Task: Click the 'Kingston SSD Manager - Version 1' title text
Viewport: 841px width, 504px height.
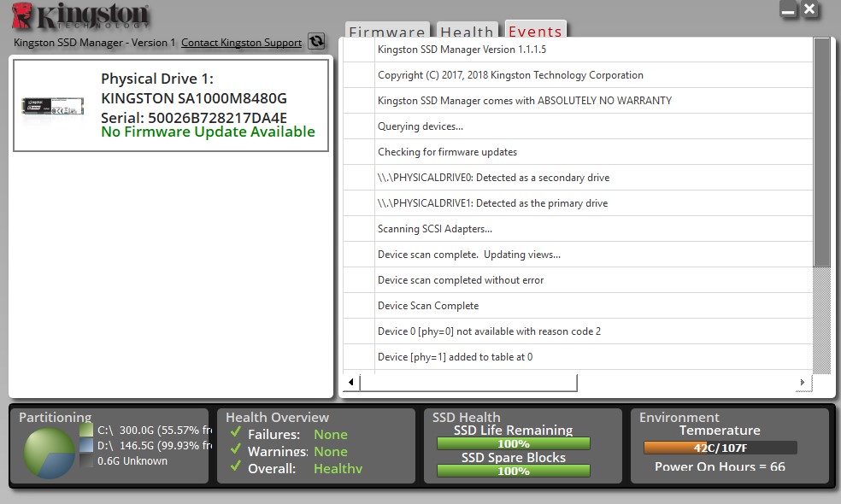Action: (x=94, y=43)
